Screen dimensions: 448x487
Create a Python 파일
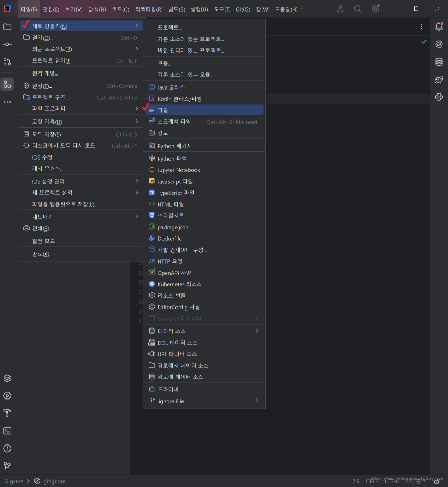point(204,159)
